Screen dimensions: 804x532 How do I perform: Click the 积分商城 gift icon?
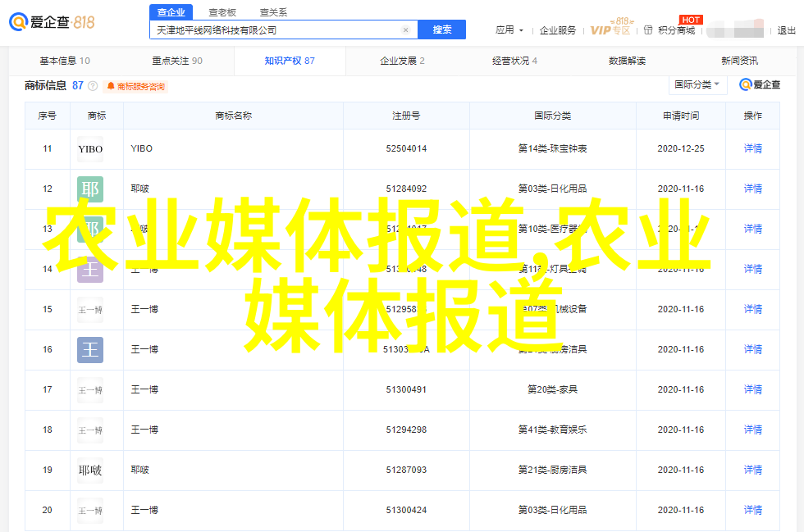648,30
